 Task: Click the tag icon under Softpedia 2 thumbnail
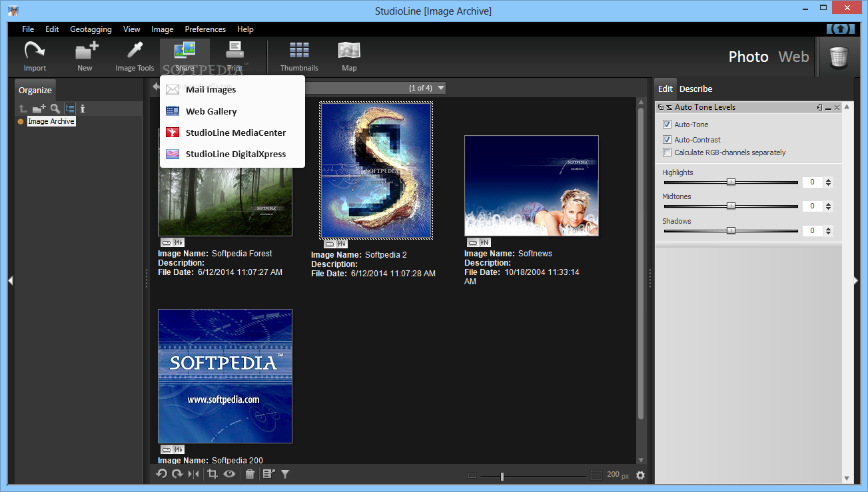(330, 244)
